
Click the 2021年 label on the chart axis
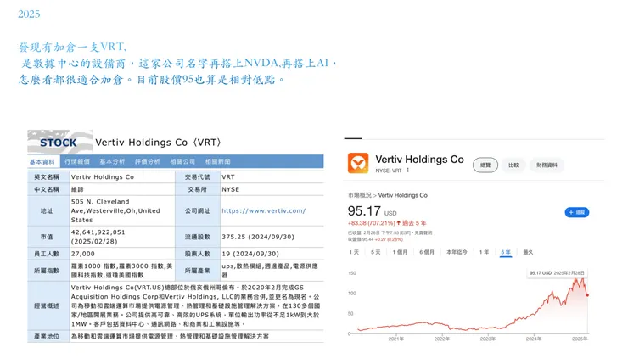pos(396,339)
